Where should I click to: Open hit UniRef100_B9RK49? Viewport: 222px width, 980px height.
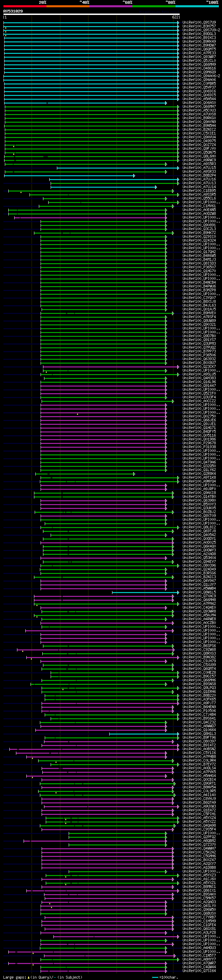point(199,41)
